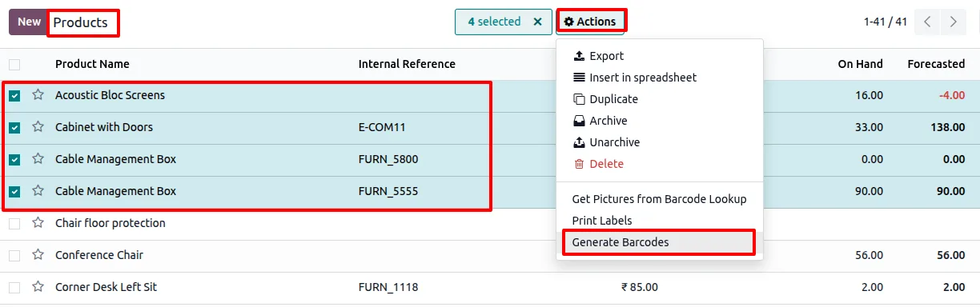Click the -4.00 forecasted value
The image size is (980, 307).
(951, 95)
